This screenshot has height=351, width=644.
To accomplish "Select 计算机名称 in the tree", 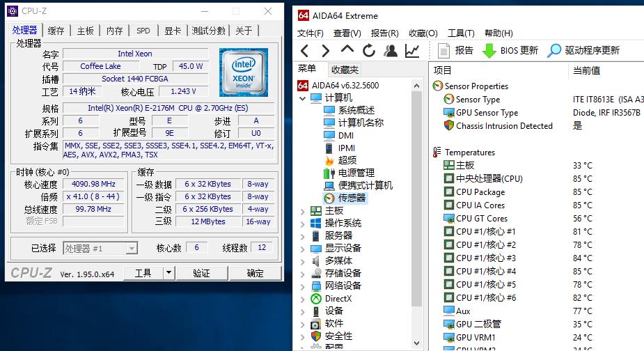I will click(x=354, y=123).
